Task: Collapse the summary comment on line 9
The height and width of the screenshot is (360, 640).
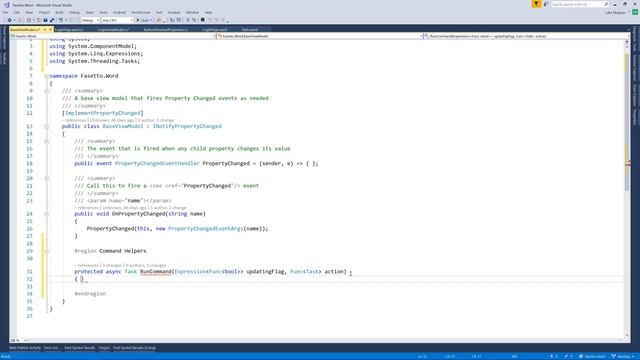Action: (x=47, y=91)
